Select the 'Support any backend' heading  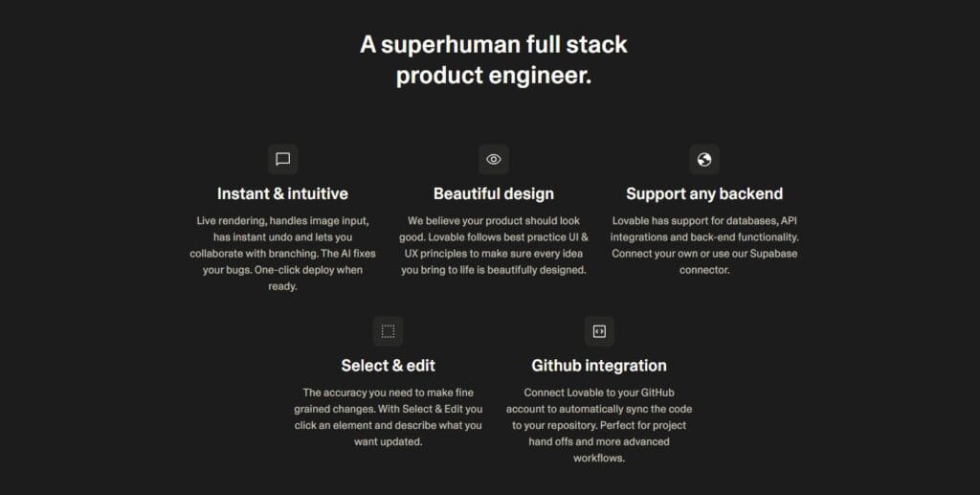[704, 193]
